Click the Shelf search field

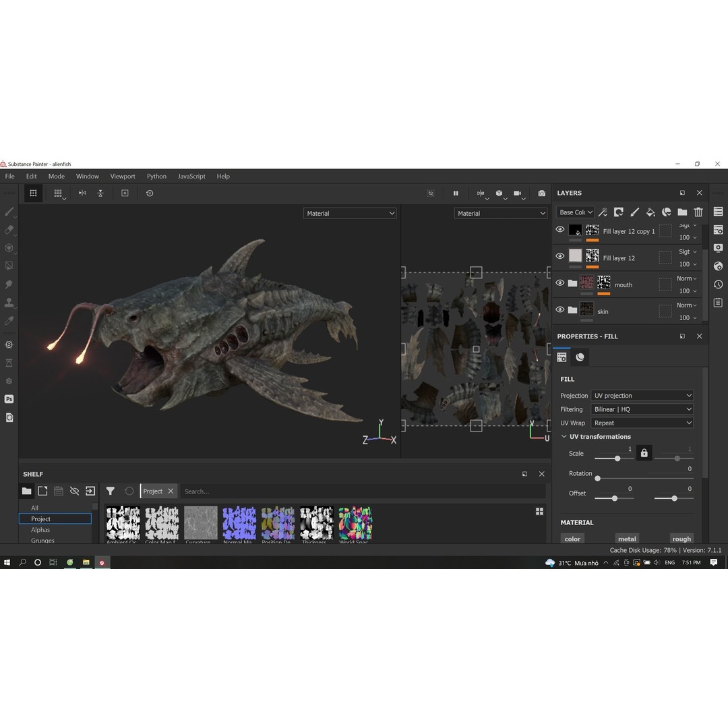[363, 491]
